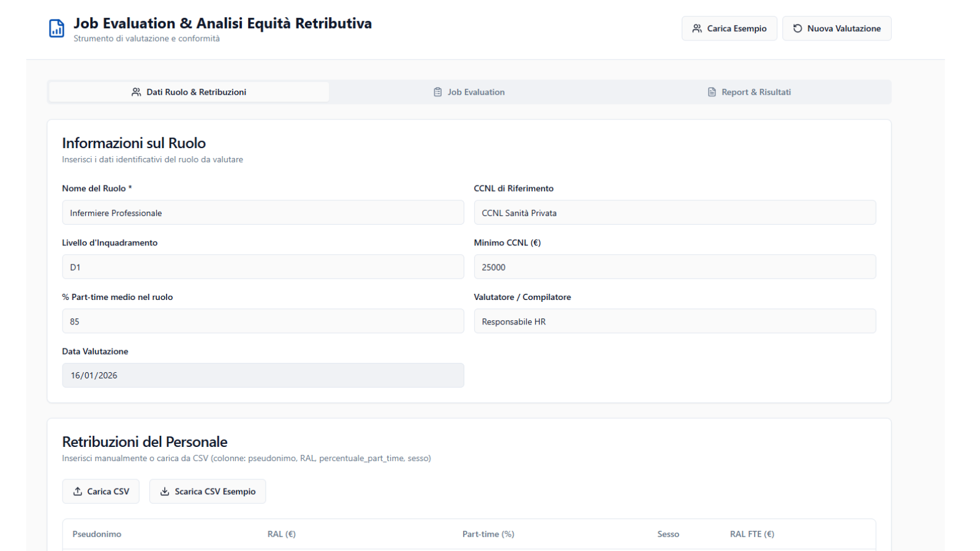Image resolution: width=980 pixels, height=551 pixels.
Task: Click the users icon on Dati Ruolo tab
Action: click(x=136, y=92)
